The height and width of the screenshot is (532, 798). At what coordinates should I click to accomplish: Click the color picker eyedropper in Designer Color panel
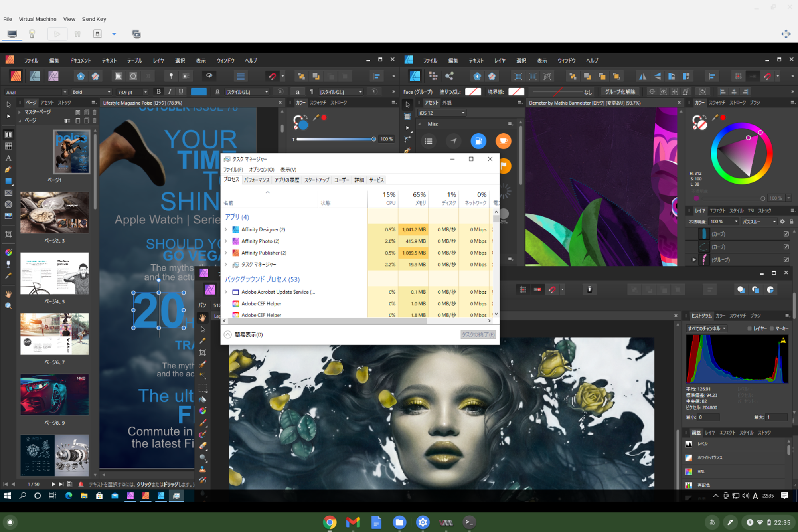click(x=715, y=117)
